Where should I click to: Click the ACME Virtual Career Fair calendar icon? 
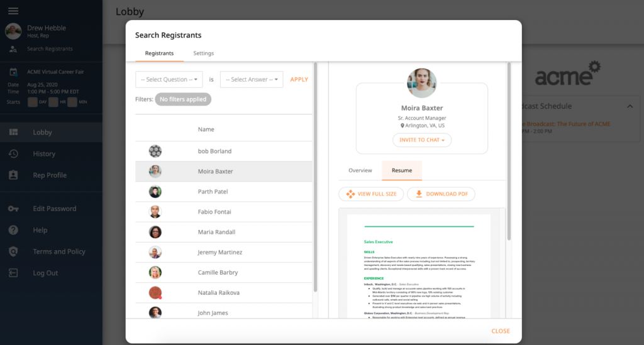[13, 72]
